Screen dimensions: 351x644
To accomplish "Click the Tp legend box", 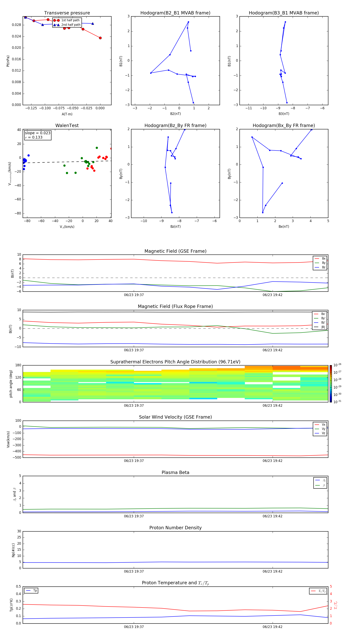I will (31, 591).
